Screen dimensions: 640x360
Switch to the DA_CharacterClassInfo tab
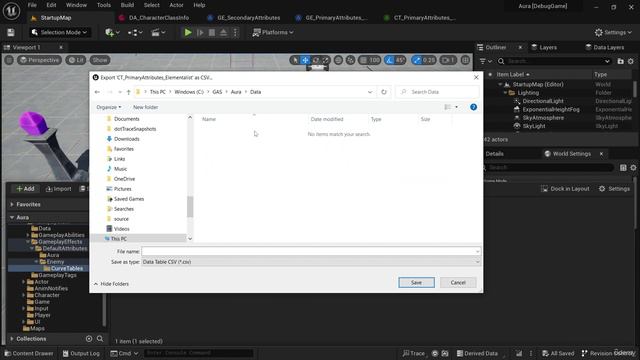point(159,18)
